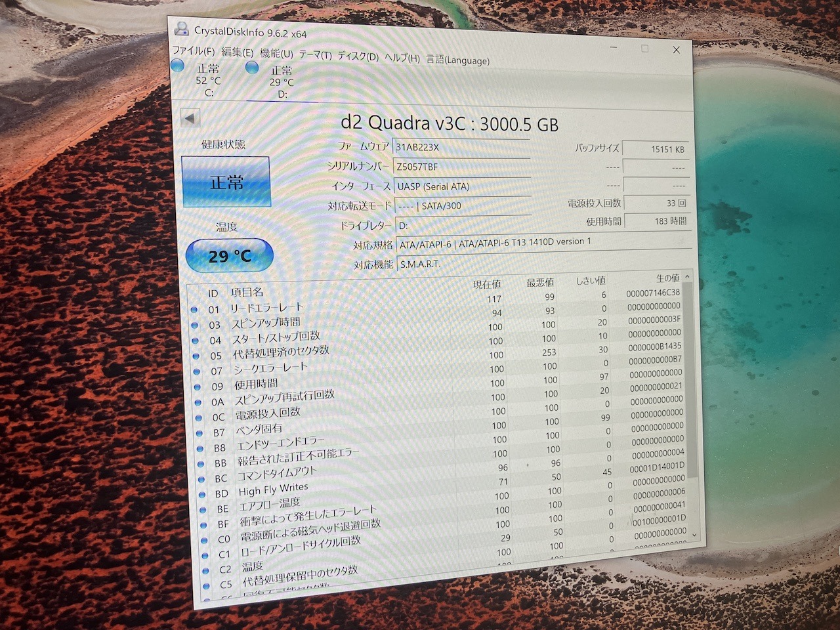Click raw value 0000000B1435
This screenshot has width=840, height=630.
click(x=654, y=346)
